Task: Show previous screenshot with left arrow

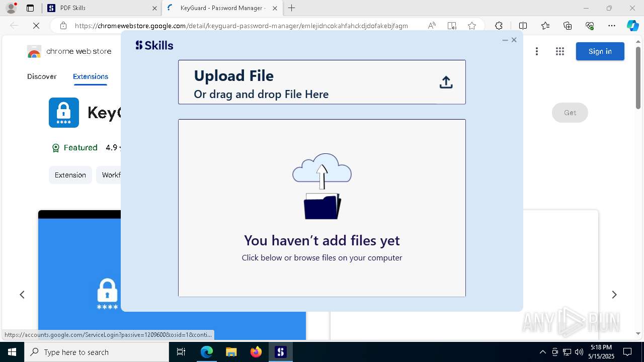Action: click(x=22, y=295)
